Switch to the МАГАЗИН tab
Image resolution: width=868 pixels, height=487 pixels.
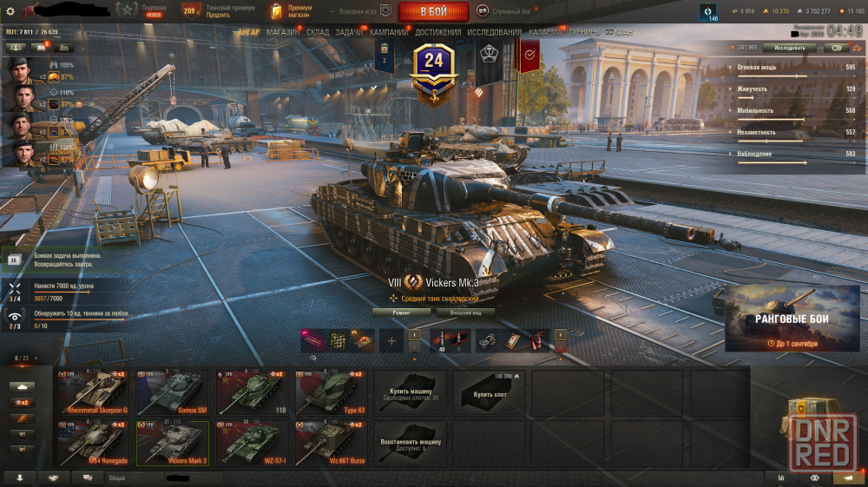(x=282, y=32)
